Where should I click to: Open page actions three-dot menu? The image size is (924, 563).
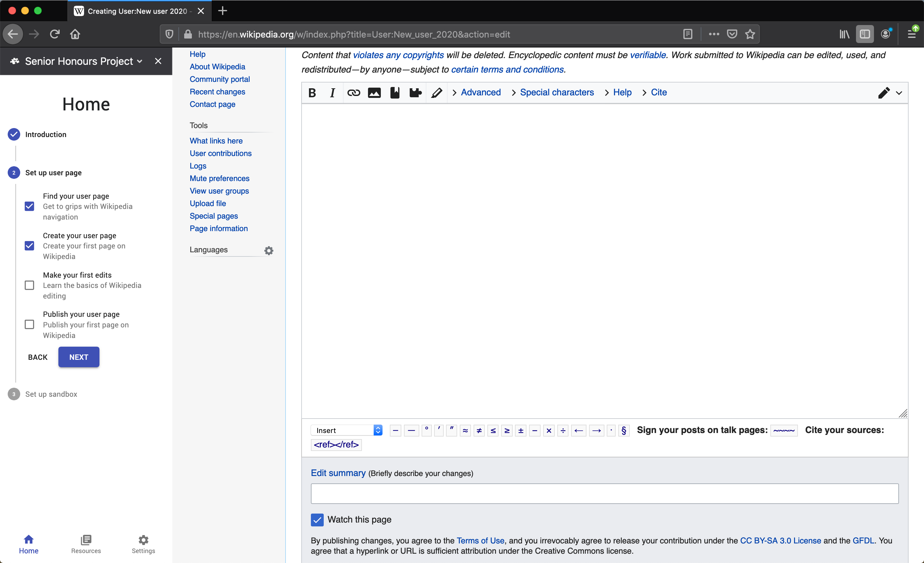coord(714,34)
